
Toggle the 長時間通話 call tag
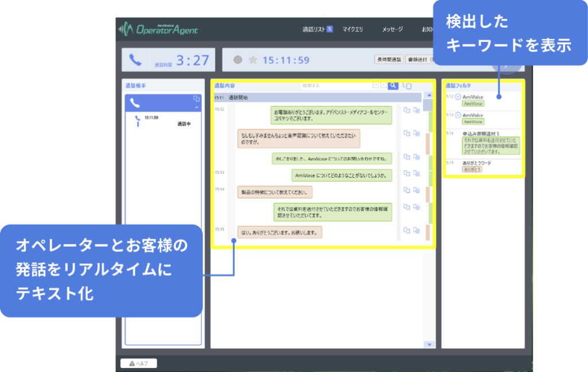[x=390, y=59]
